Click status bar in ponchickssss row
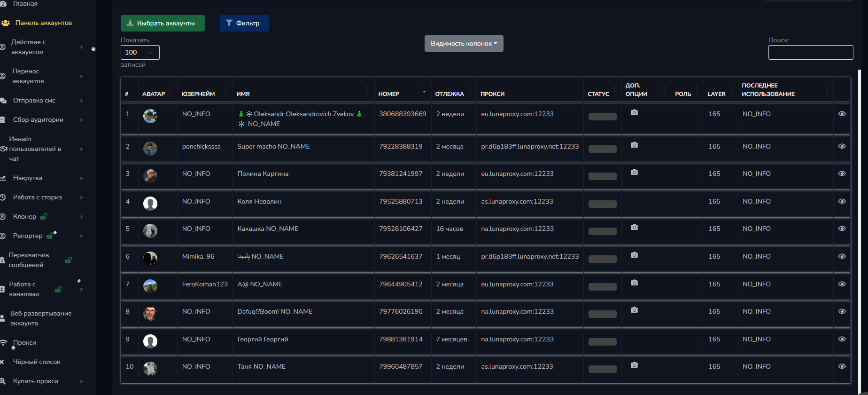 click(x=602, y=149)
